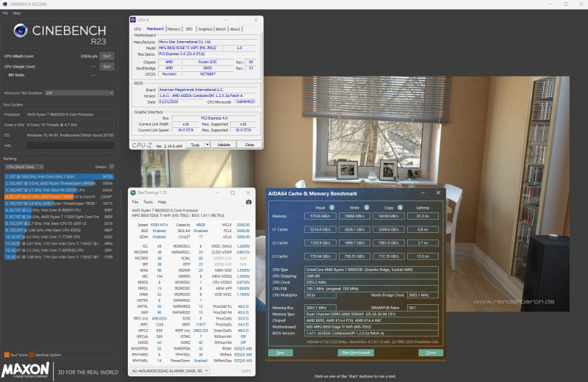Open the ZenTimings File menu
This screenshot has width=588, height=382.
tap(135, 202)
